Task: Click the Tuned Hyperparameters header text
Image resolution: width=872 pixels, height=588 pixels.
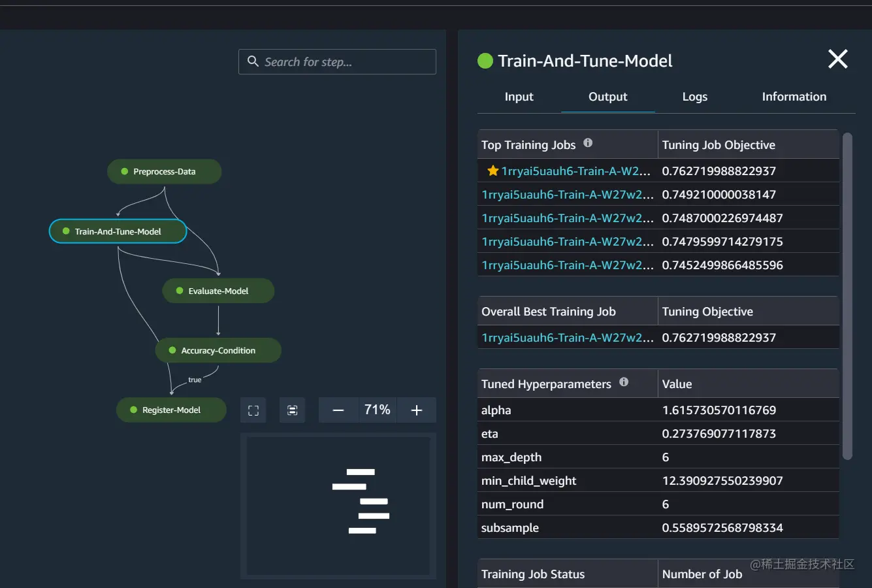Action: pos(546,384)
